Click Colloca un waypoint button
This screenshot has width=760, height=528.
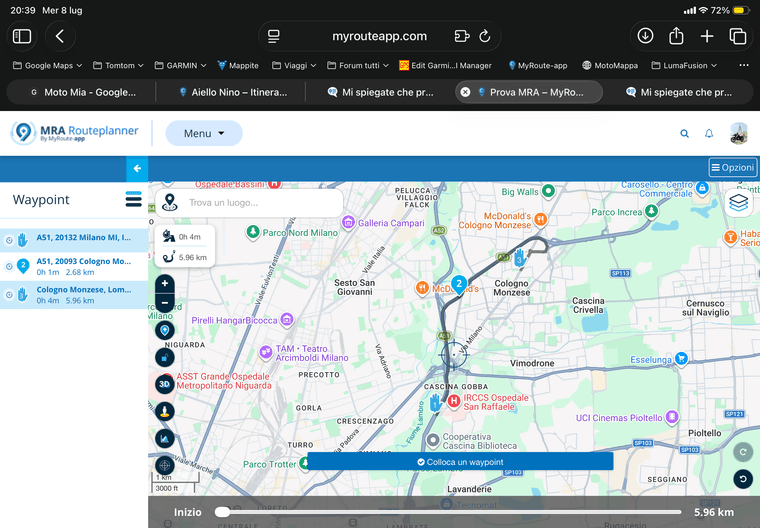[460, 462]
